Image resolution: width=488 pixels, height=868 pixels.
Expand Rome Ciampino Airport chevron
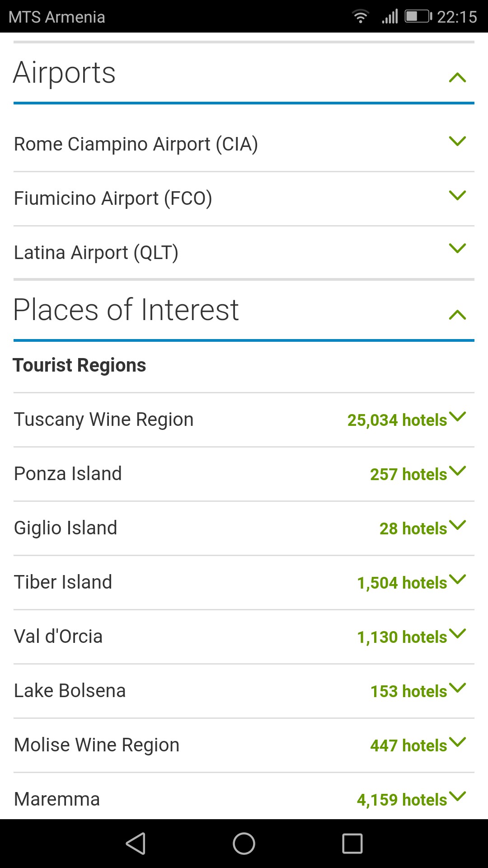[x=457, y=142]
